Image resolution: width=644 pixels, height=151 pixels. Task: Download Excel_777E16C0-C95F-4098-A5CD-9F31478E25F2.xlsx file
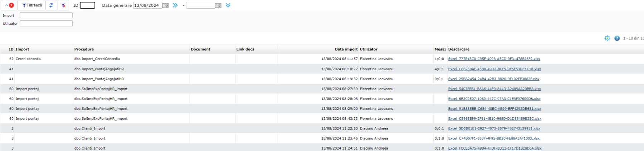click(494, 59)
